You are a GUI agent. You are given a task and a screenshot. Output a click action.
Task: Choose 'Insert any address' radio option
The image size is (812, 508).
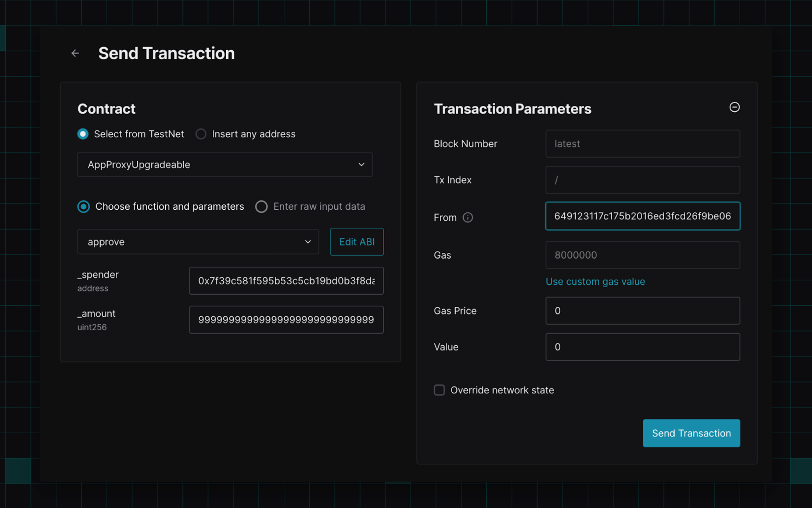tap(201, 134)
